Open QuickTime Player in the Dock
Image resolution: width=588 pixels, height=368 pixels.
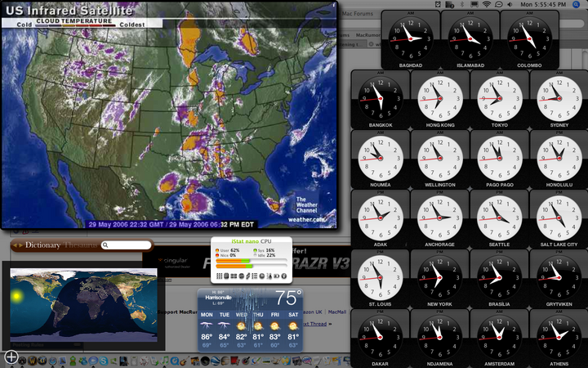point(175,361)
